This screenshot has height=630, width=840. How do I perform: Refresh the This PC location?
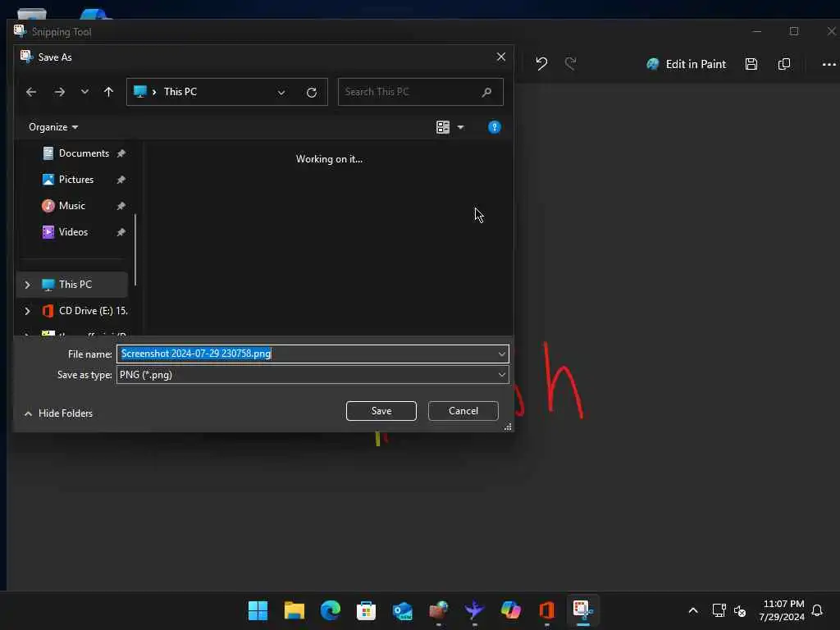click(311, 93)
